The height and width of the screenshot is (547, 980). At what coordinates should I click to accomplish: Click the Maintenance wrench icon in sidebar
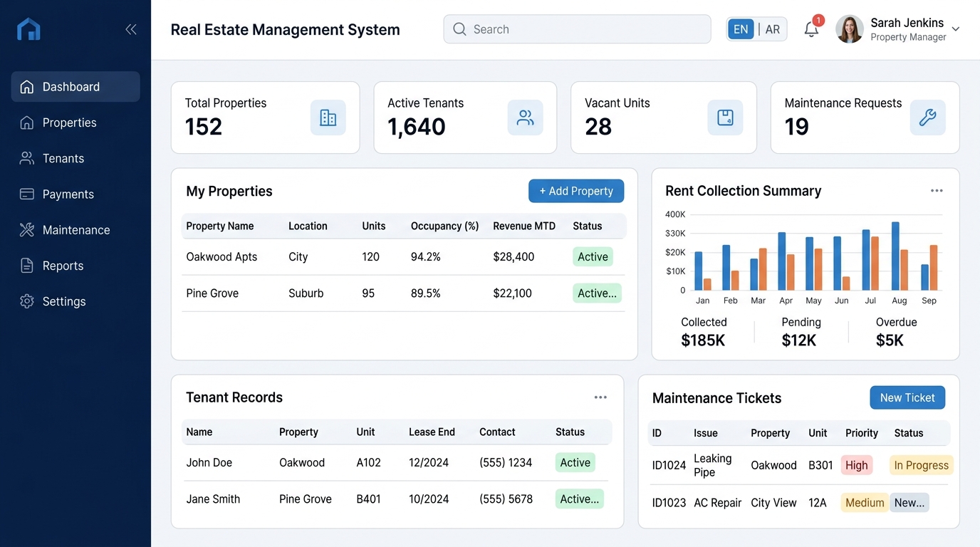tap(24, 229)
